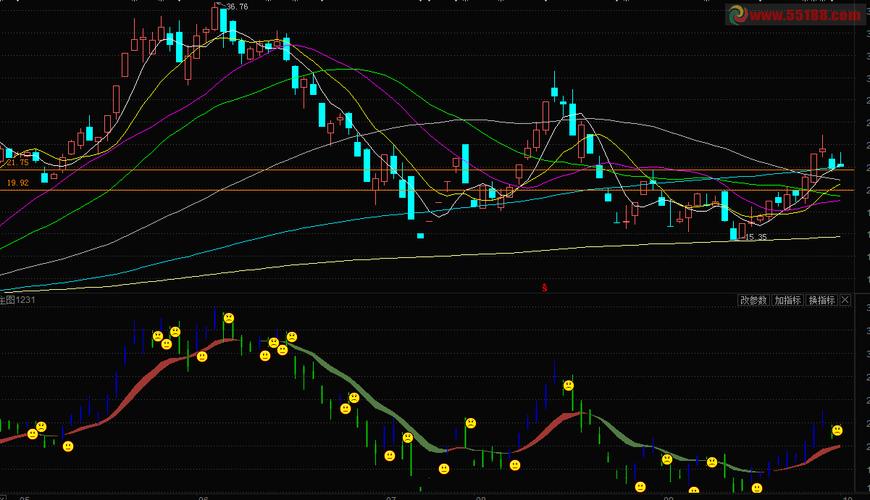Click the 加指标 add indicator button
870x500 pixels.
(788, 300)
